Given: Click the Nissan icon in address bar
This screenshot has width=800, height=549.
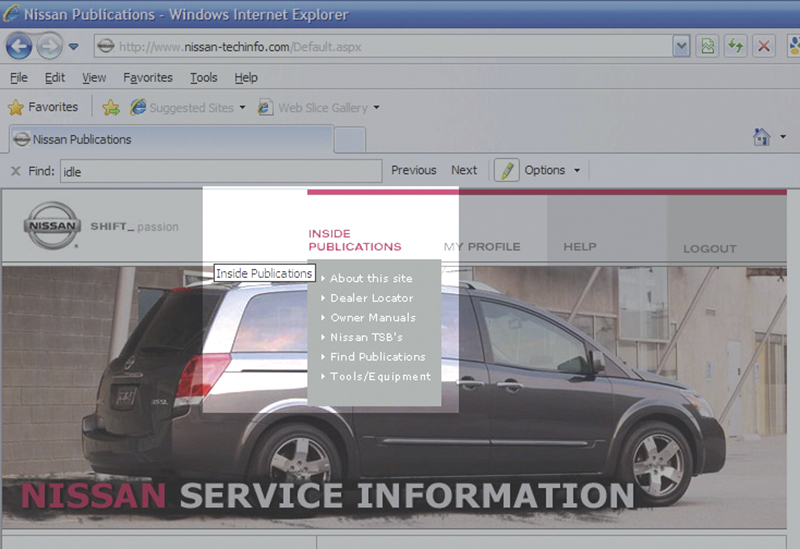Looking at the screenshot, I should 106,46.
